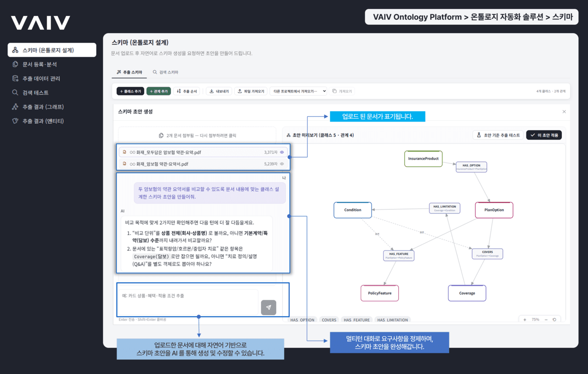Viewport: 588px width, 374px height.
Task: Select the PolicyFeature class node
Action: click(x=379, y=293)
